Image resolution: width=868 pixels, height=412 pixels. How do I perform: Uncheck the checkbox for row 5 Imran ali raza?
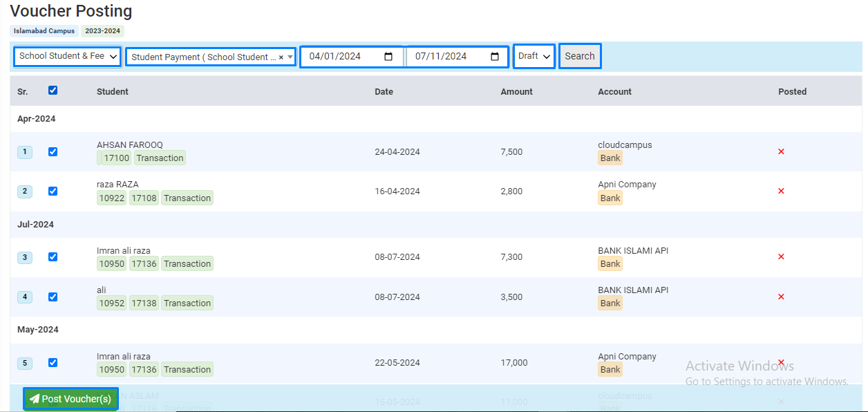53,363
